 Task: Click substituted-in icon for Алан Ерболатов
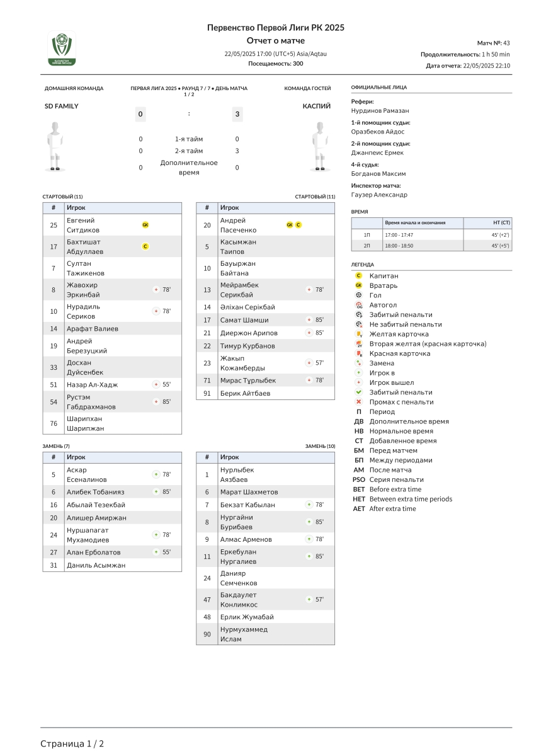[156, 552]
